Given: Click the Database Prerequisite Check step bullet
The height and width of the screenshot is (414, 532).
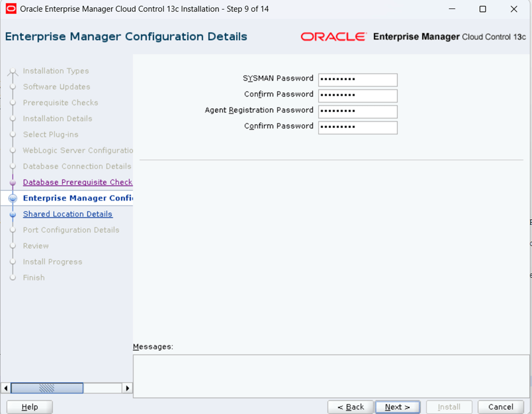Looking at the screenshot, I should pos(13,183).
